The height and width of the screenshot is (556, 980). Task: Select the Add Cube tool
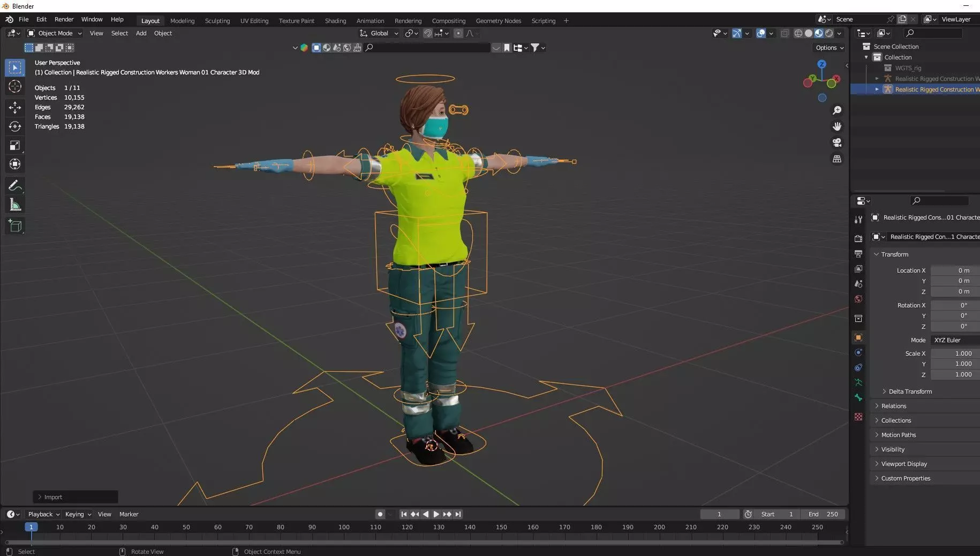(15, 226)
